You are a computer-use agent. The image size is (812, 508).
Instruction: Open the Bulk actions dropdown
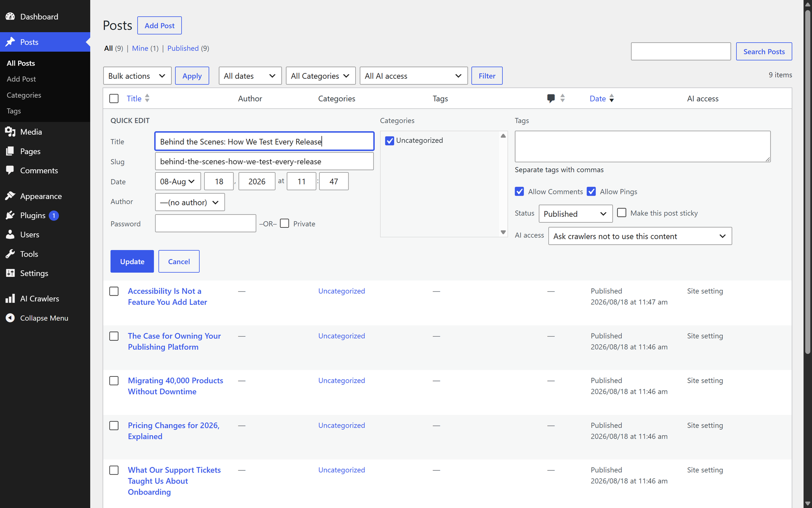click(x=137, y=76)
